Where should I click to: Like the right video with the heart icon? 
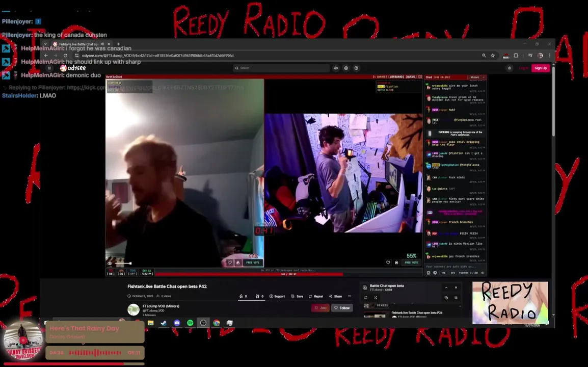388,263
